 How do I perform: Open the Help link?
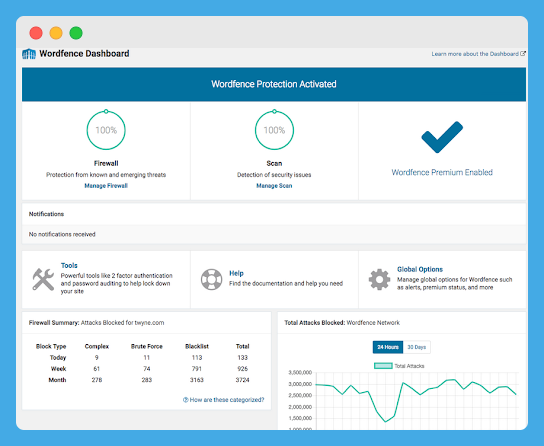[x=236, y=273]
